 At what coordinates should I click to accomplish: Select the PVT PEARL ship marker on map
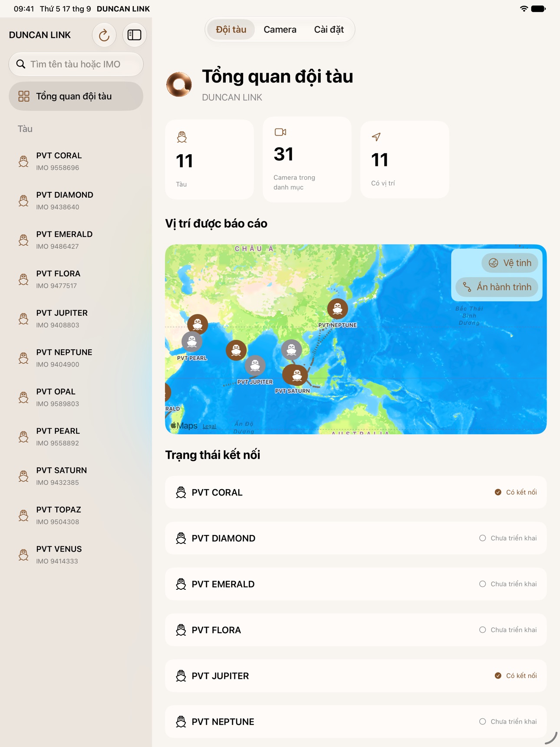(192, 342)
